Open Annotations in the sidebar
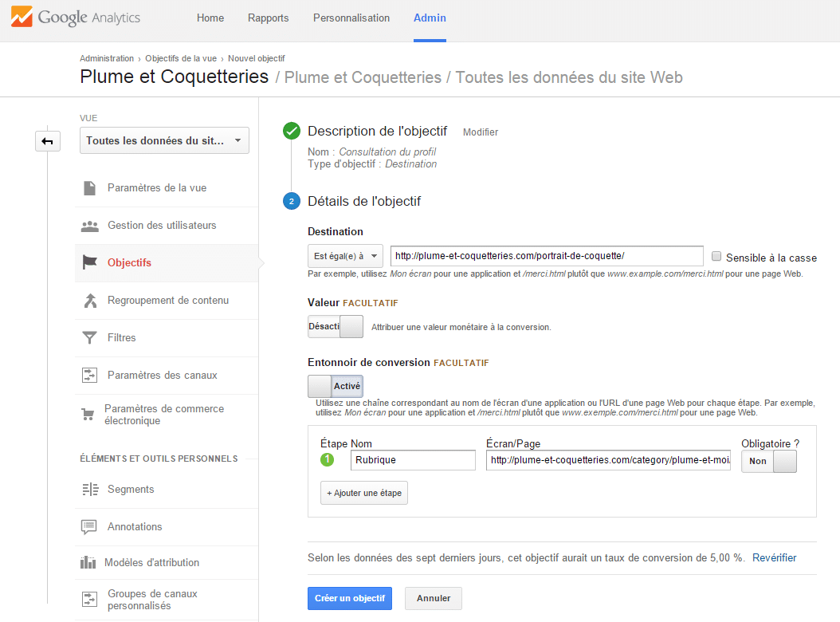The width and height of the screenshot is (840, 622). point(167,527)
